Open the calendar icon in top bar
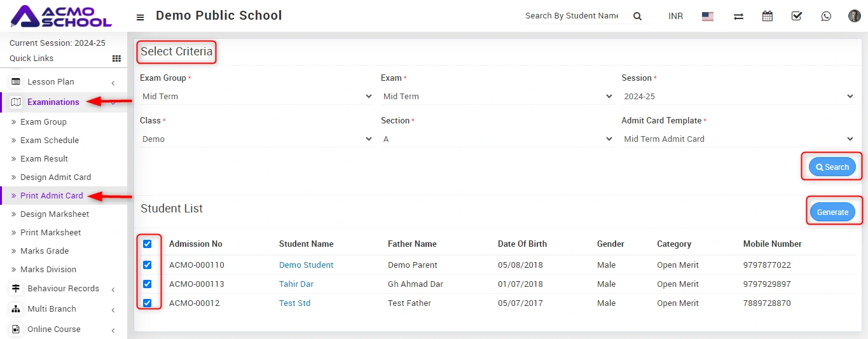This screenshot has width=868, height=339. tap(768, 17)
